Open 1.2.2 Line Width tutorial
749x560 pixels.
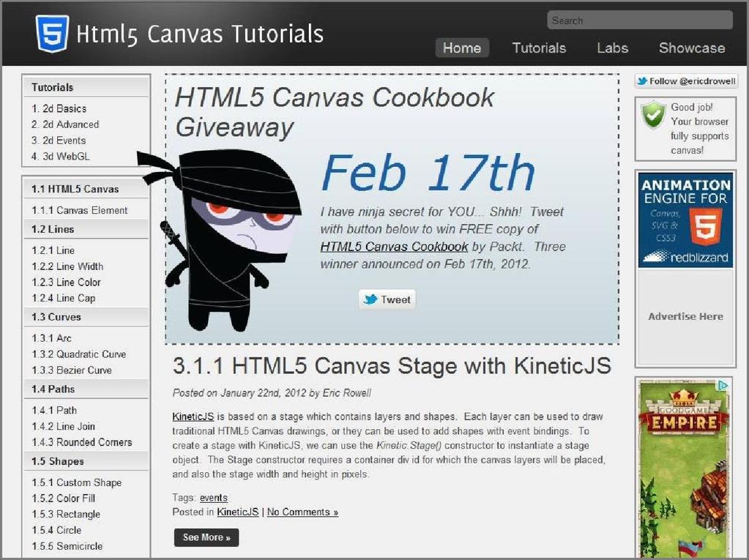67,266
